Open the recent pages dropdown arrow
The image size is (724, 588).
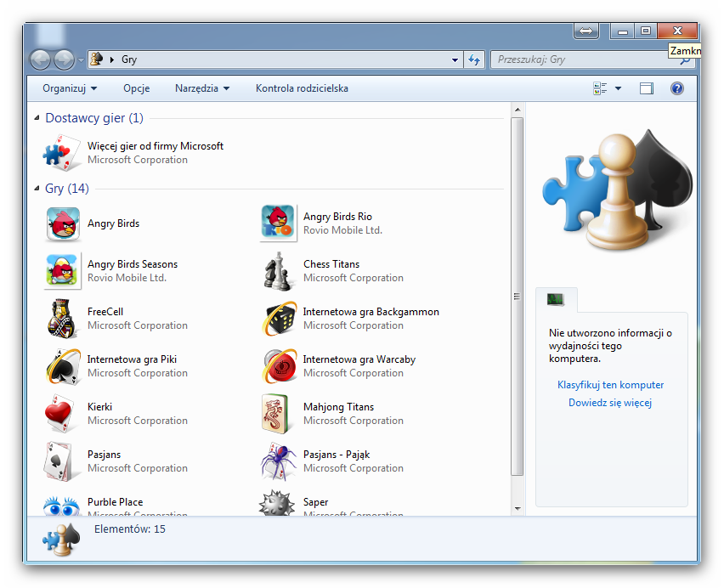click(81, 60)
